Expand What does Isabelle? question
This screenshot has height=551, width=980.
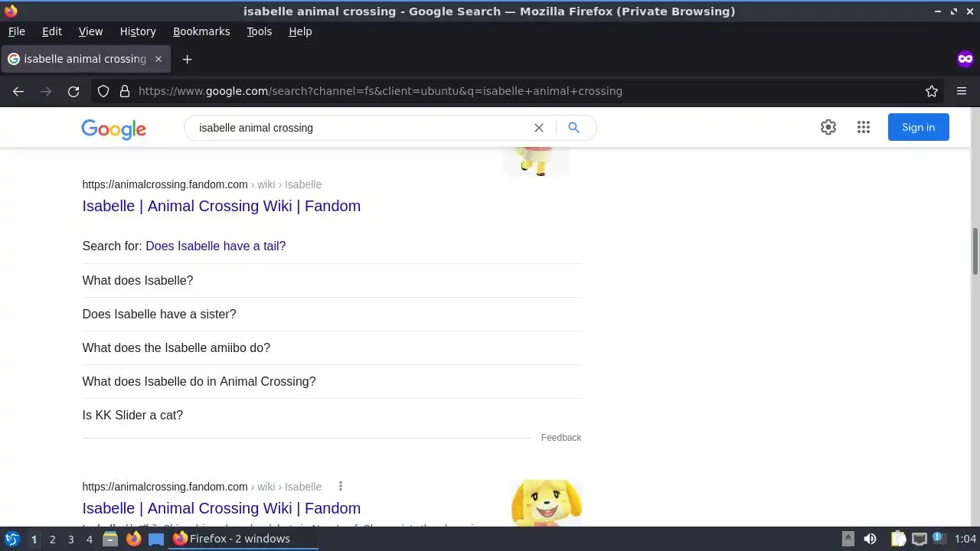pos(332,280)
